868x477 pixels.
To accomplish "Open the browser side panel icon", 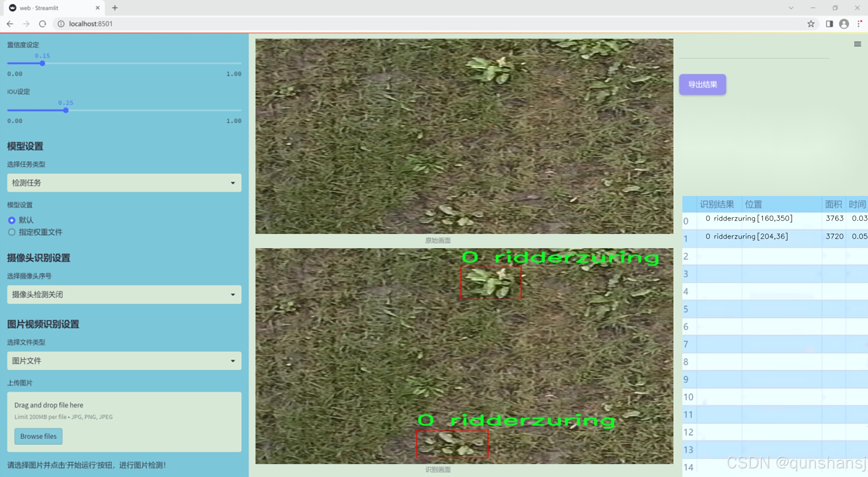I will pyautogui.click(x=829, y=24).
